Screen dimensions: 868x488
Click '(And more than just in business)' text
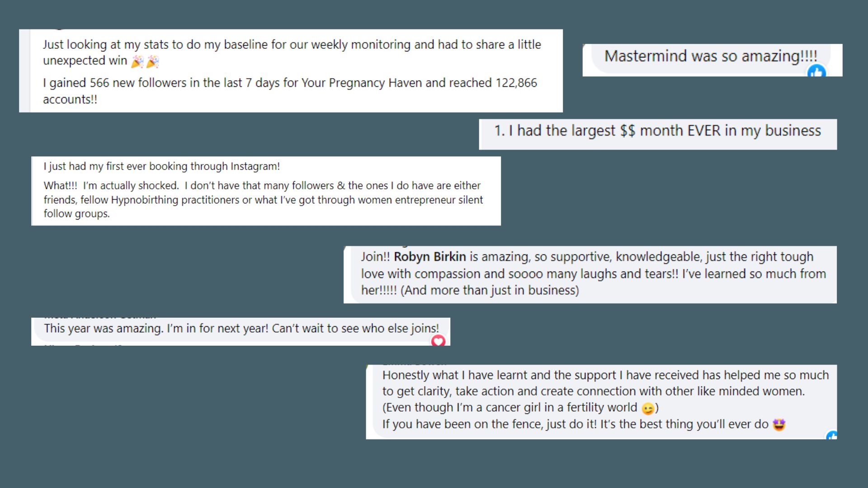[490, 290]
